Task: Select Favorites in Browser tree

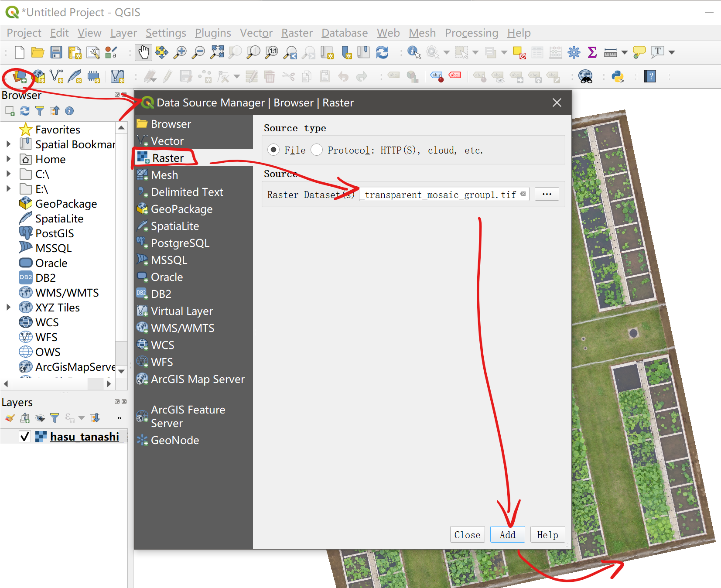Action: [58, 130]
